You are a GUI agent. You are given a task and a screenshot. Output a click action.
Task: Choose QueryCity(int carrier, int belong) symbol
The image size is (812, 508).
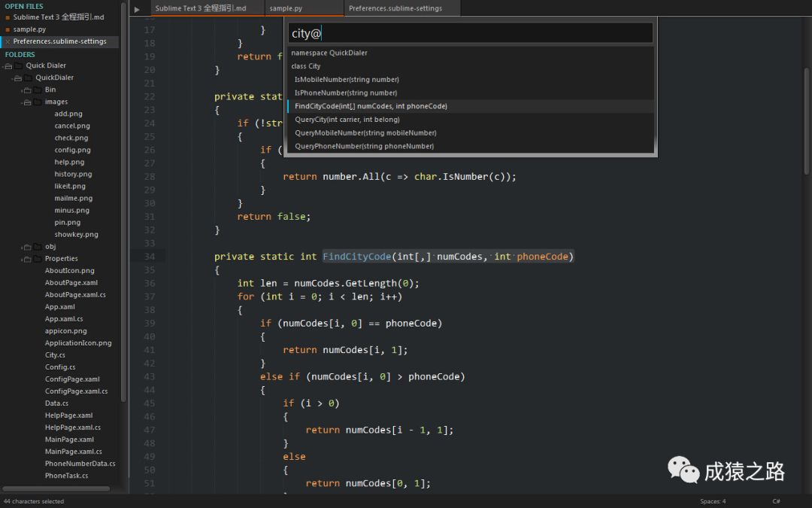(x=470, y=120)
